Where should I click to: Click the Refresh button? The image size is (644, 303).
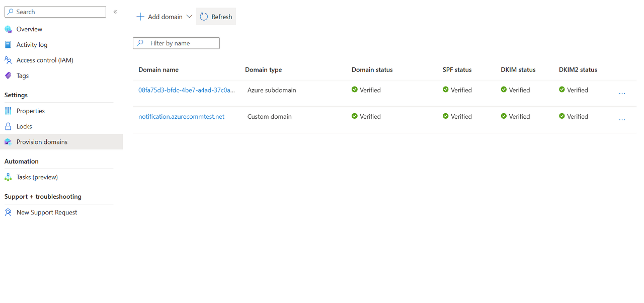click(216, 17)
